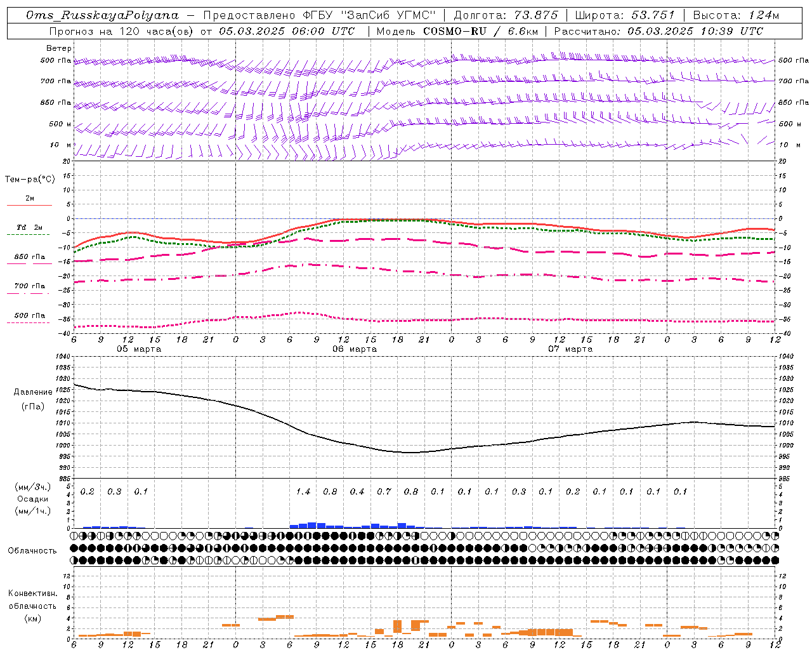
Task: Click the (км) unit label for convective cloud
Action: 32,618
